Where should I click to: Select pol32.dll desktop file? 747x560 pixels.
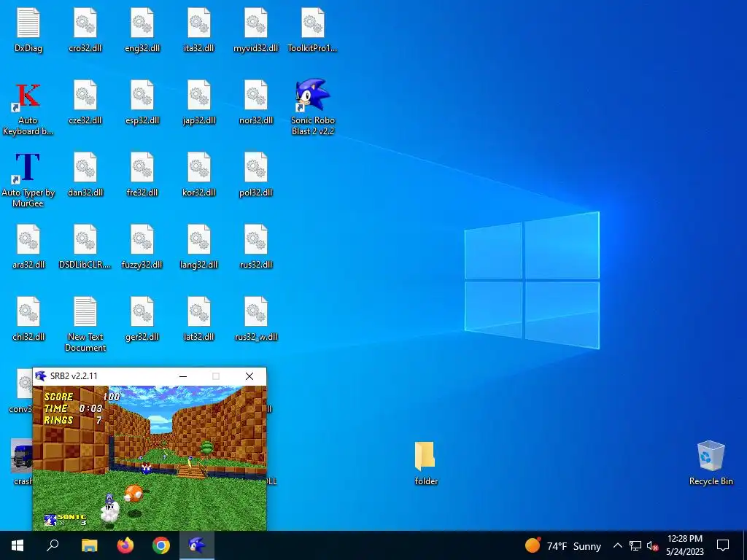pyautogui.click(x=256, y=174)
